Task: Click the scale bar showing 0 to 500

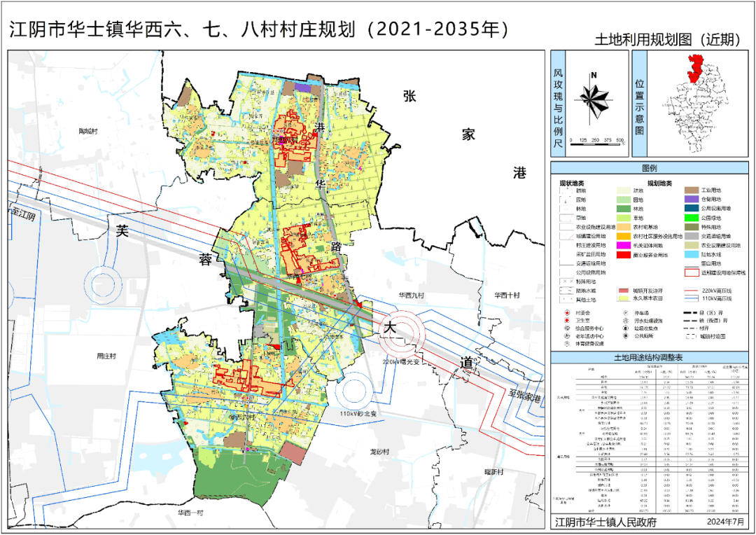Action: (597, 142)
